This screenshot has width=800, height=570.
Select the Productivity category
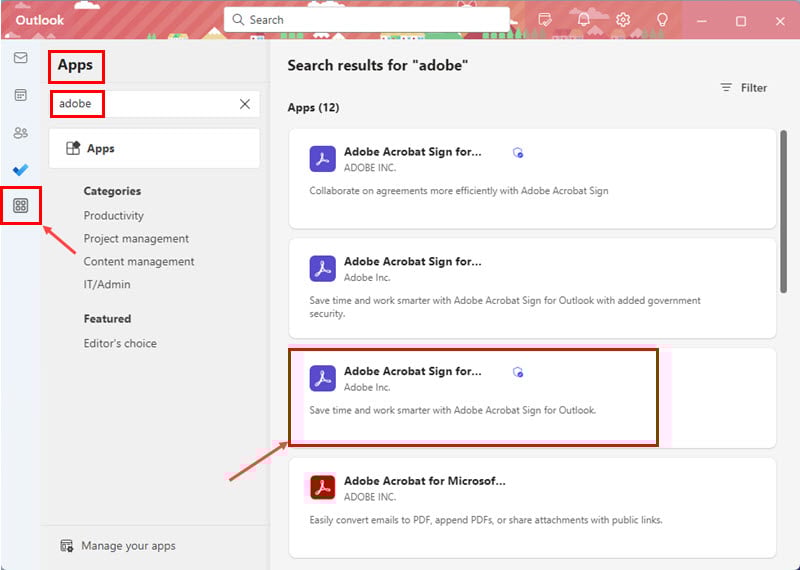[114, 216]
